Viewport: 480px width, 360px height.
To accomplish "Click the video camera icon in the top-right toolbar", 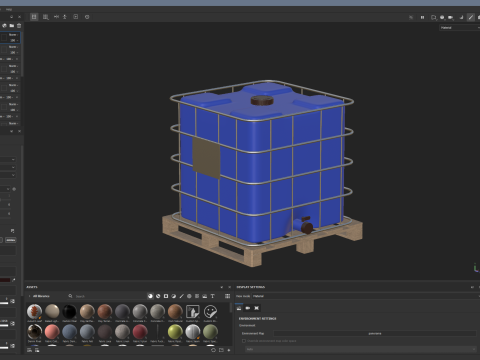I will [x=451, y=17].
